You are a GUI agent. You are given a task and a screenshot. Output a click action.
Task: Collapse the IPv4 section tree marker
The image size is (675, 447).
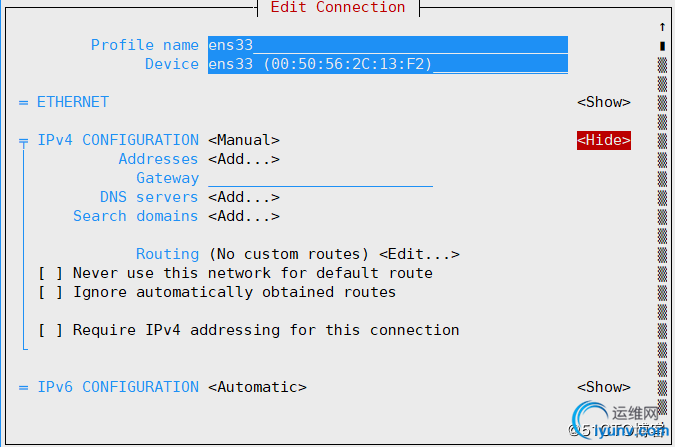point(24,141)
